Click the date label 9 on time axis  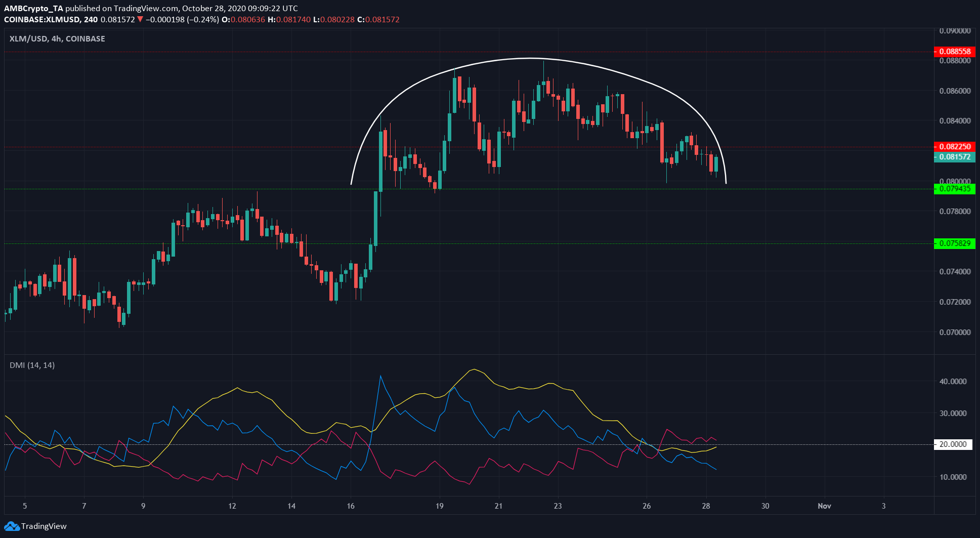pyautogui.click(x=143, y=506)
